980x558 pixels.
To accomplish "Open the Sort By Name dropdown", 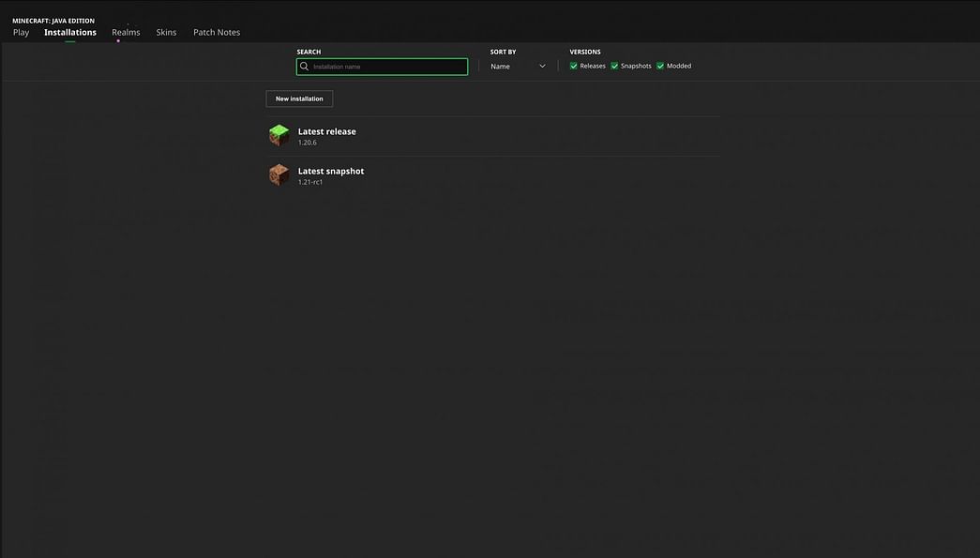I will point(518,67).
